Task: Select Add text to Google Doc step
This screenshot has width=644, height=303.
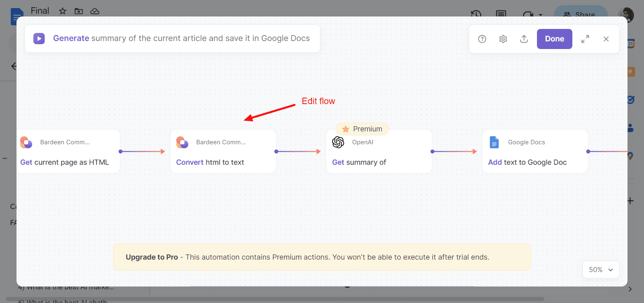Action: click(x=527, y=162)
